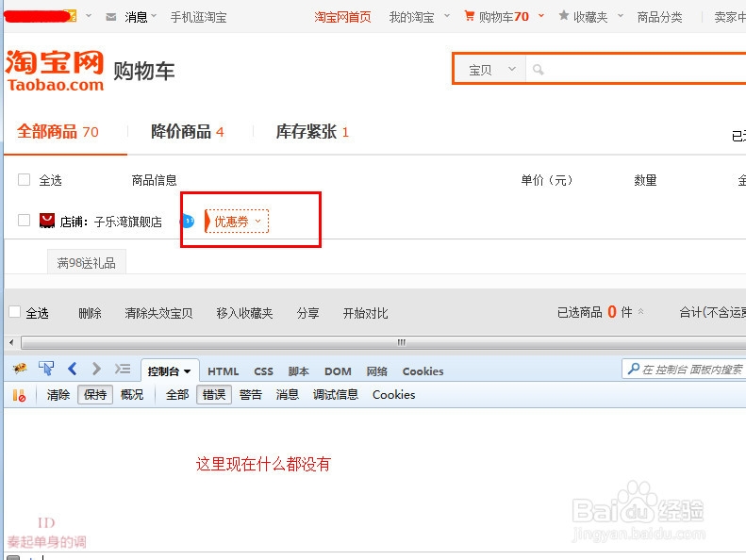Click the 满98送礼品 promotion tag
Screen dimensions: 746x560
point(86,263)
